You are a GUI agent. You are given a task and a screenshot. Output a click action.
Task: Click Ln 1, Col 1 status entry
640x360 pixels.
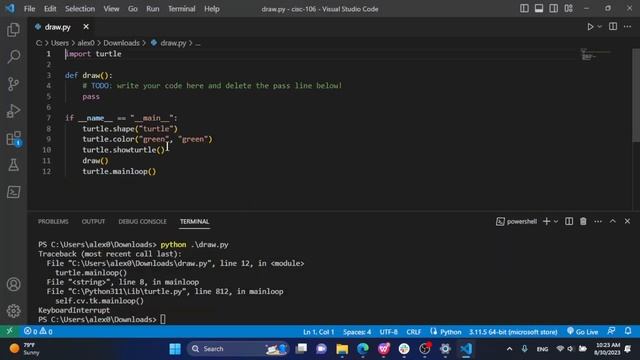pyautogui.click(x=318, y=332)
